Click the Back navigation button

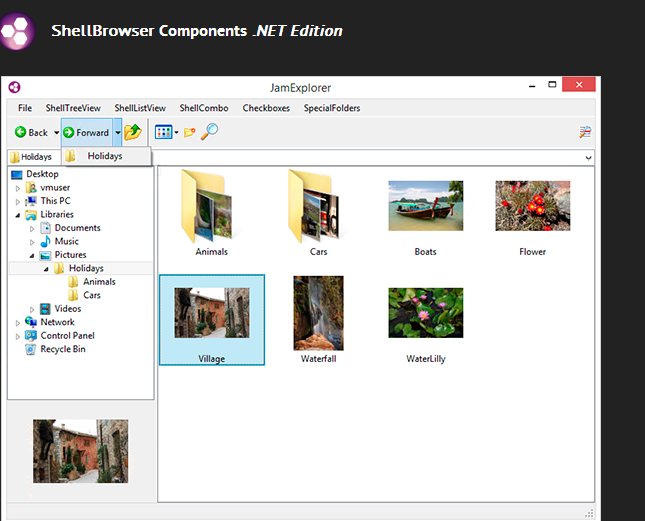(32, 132)
